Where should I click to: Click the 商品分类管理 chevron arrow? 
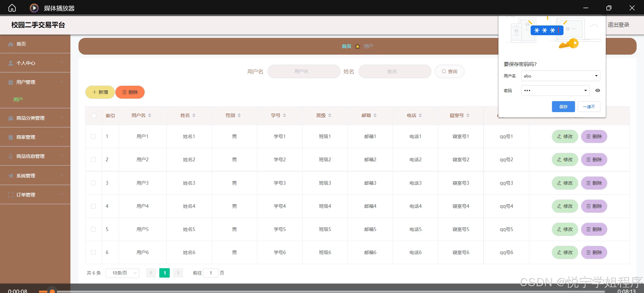click(62, 117)
